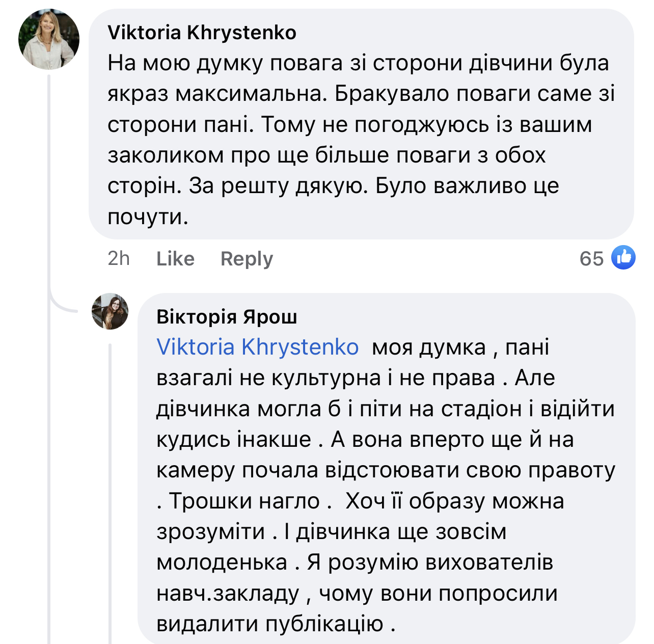Click "навч.закладу" in Ярош's reply
This screenshot has height=644, width=654.
228,594
